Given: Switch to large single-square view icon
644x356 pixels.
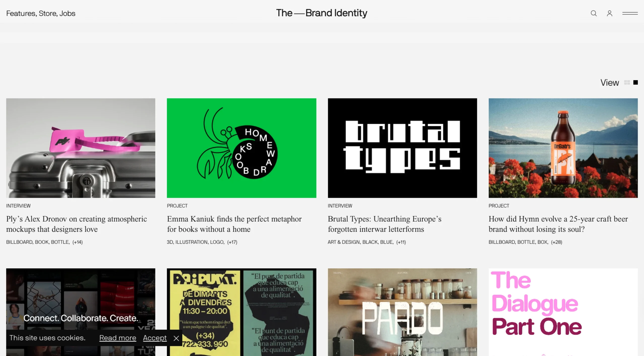Looking at the screenshot, I should pos(635,83).
